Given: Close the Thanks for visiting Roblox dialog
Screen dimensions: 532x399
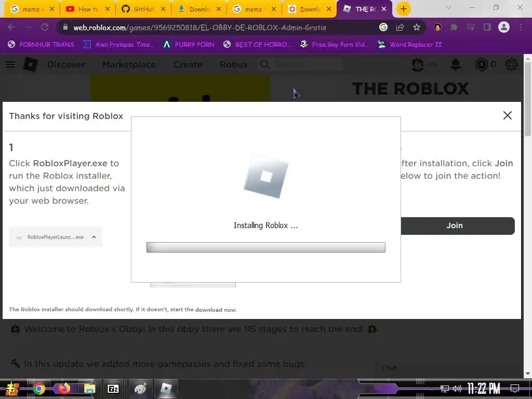Looking at the screenshot, I should click(x=507, y=116).
